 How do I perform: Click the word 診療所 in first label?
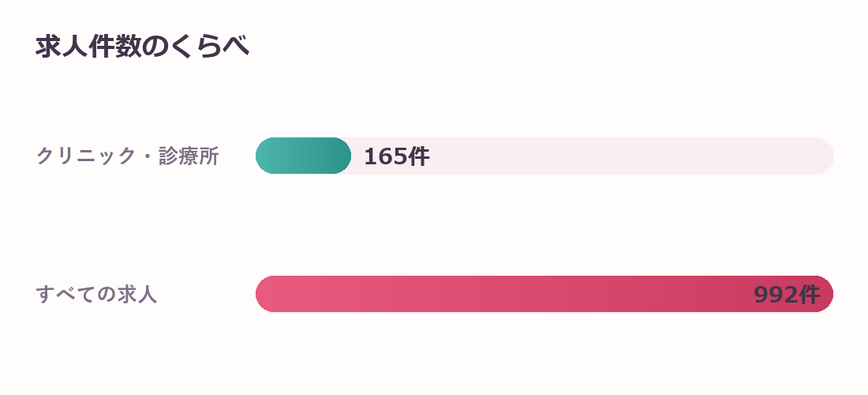[189, 156]
